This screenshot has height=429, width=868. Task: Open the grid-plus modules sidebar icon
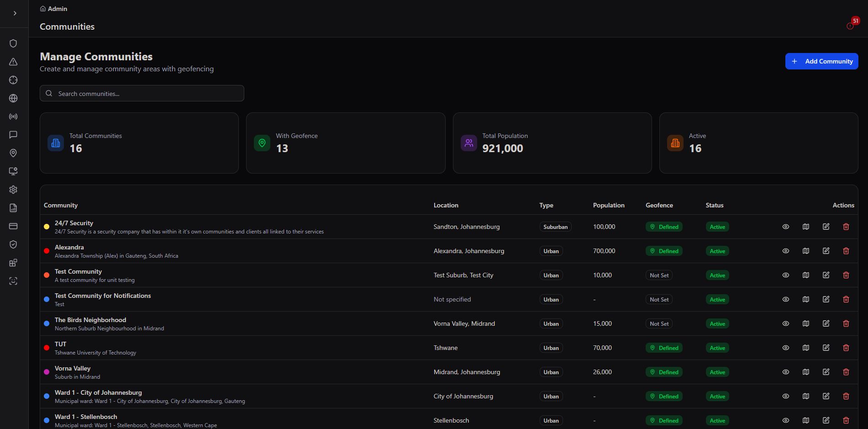click(x=13, y=263)
